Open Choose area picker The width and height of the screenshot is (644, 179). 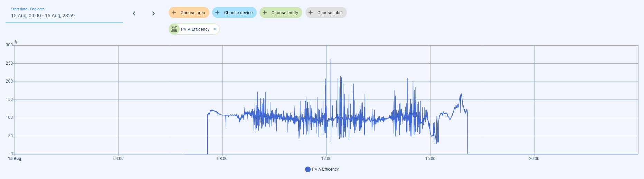pos(192,13)
